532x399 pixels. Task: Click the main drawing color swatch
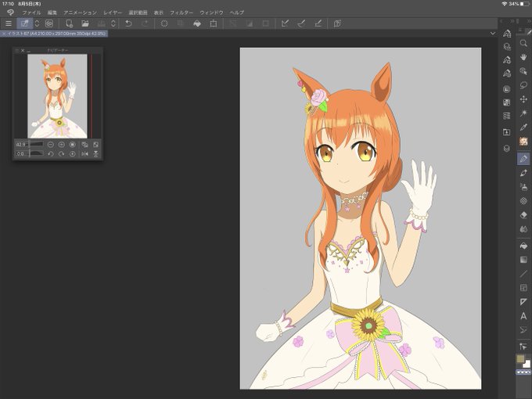click(520, 358)
